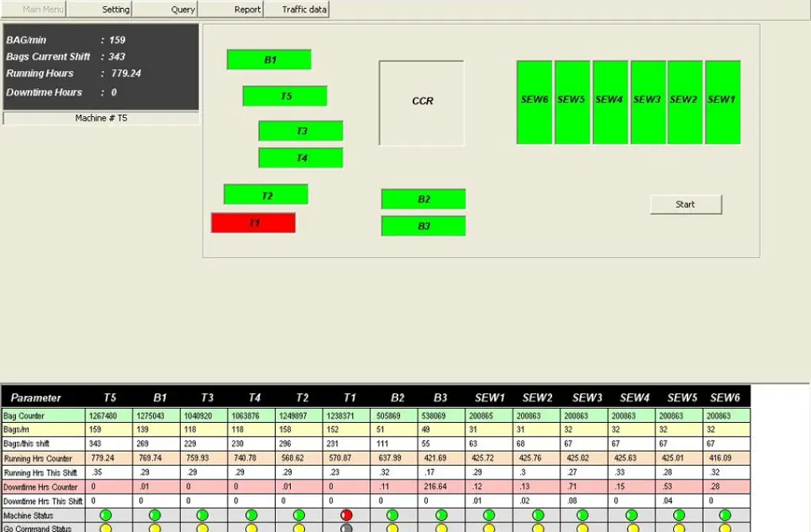The height and width of the screenshot is (532, 811).
Task: Select the T2 machine block
Action: [x=266, y=195]
